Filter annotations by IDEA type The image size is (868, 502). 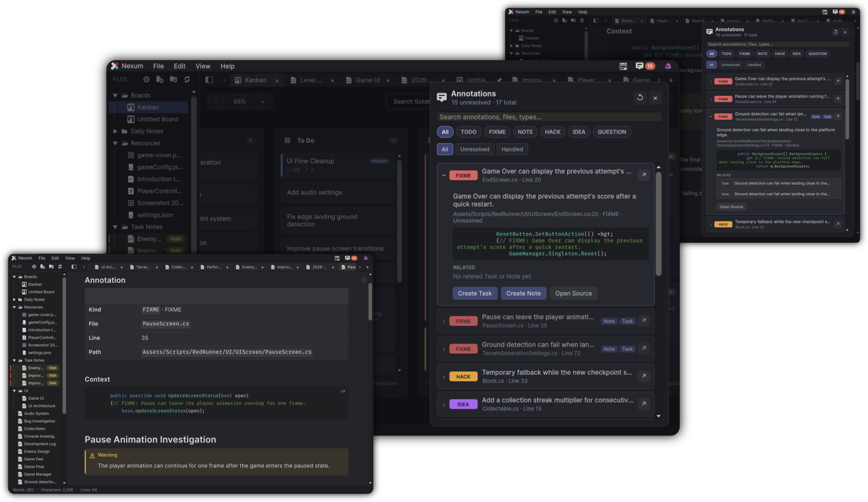click(x=579, y=132)
